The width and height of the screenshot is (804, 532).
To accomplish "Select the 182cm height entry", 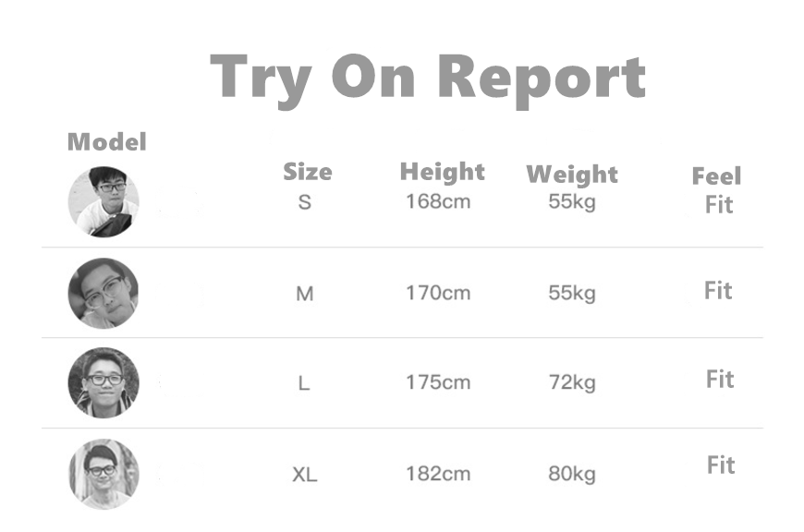I will click(x=438, y=475).
